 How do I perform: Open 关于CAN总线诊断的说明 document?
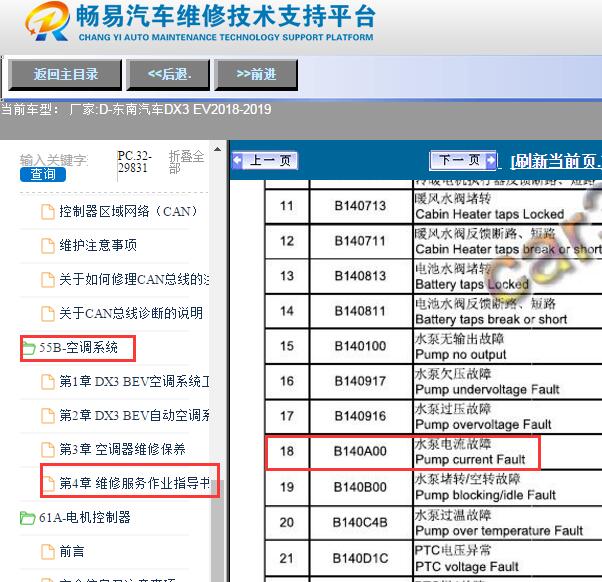click(131, 313)
